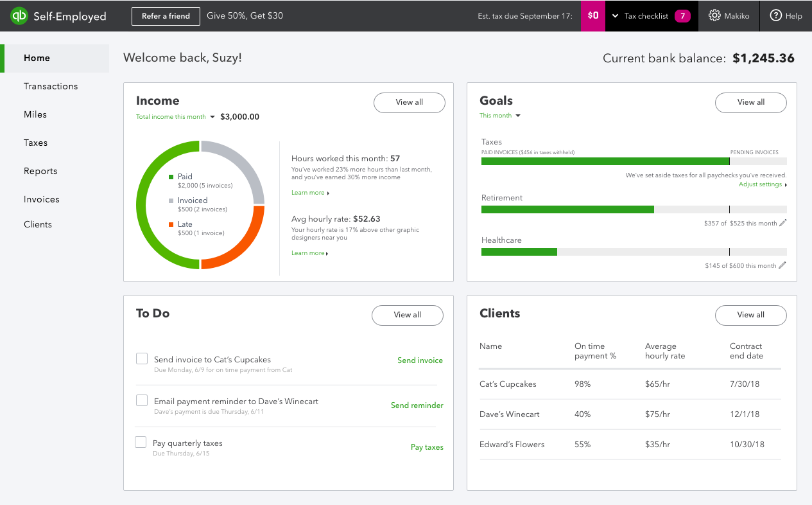The image size is (812, 505).
Task: Click the Healthcare goal progress bar
Action: tap(634, 252)
